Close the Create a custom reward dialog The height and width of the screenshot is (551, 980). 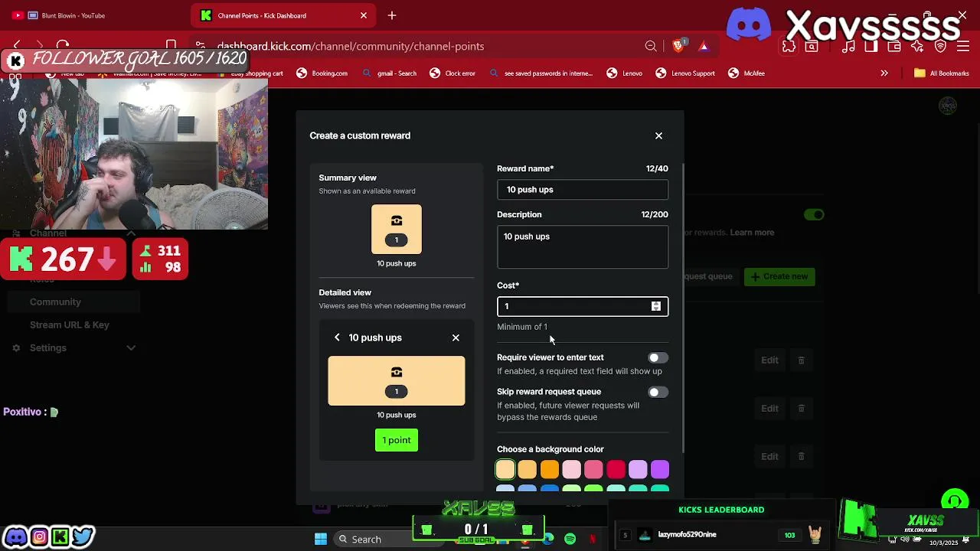click(x=658, y=135)
